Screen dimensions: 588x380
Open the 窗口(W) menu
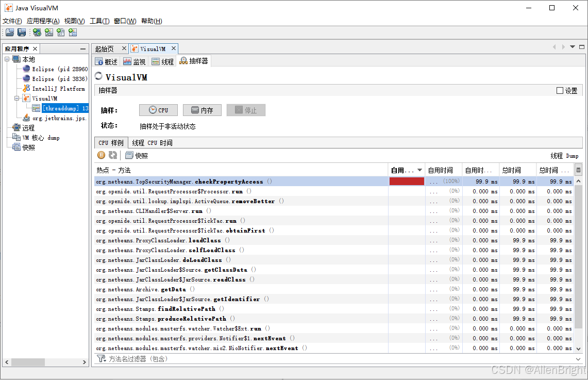pyautogui.click(x=125, y=21)
